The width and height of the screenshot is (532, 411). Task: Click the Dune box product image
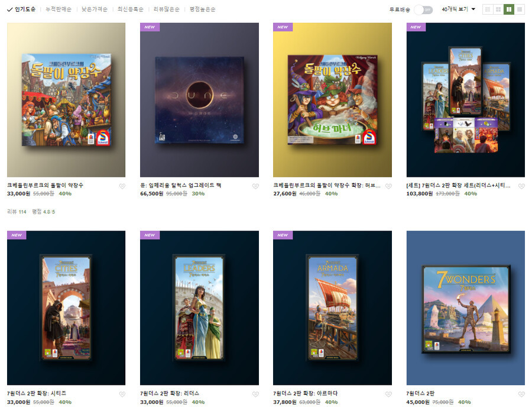click(x=200, y=100)
